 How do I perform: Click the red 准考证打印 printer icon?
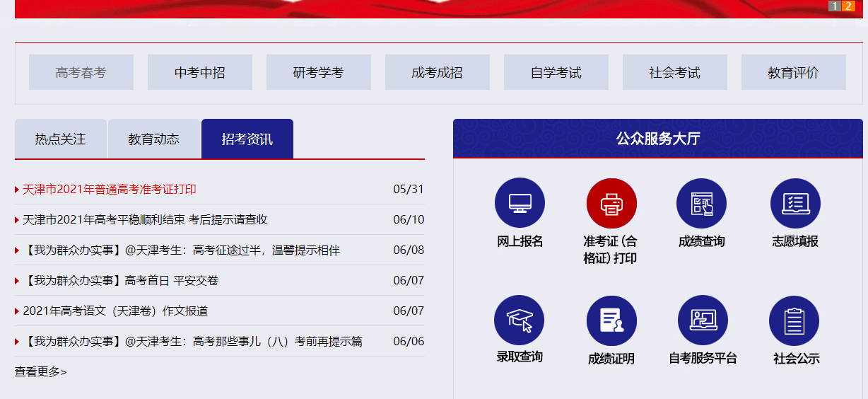pos(611,203)
